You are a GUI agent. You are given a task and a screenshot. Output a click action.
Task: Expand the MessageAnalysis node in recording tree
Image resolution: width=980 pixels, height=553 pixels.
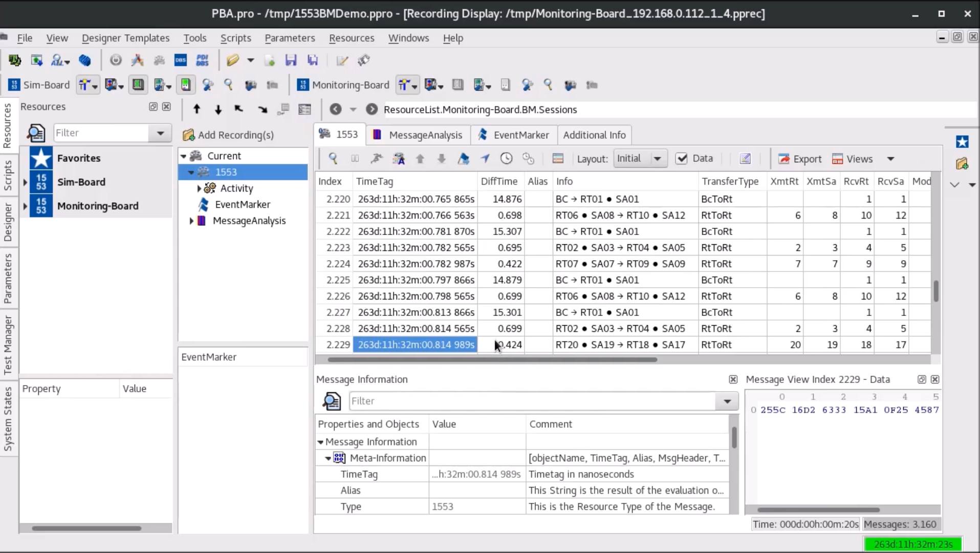(191, 221)
